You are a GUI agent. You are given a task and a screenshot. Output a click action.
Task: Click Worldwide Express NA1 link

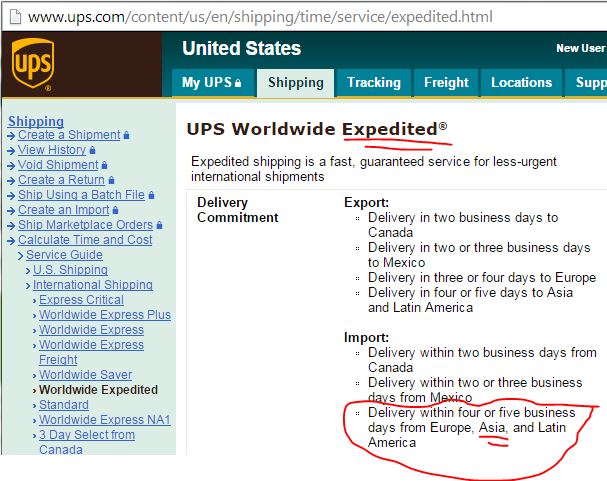point(105,420)
